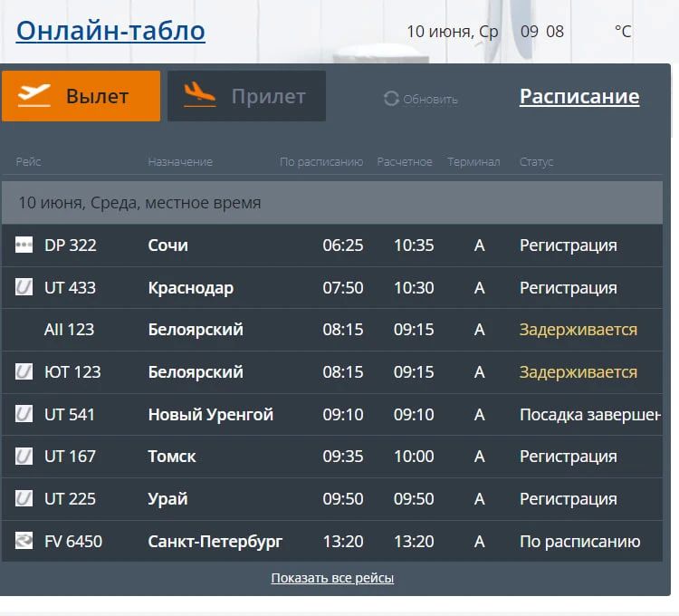679x616 pixels.
Task: Open the Расписание schedule link
Action: pyautogui.click(x=579, y=96)
